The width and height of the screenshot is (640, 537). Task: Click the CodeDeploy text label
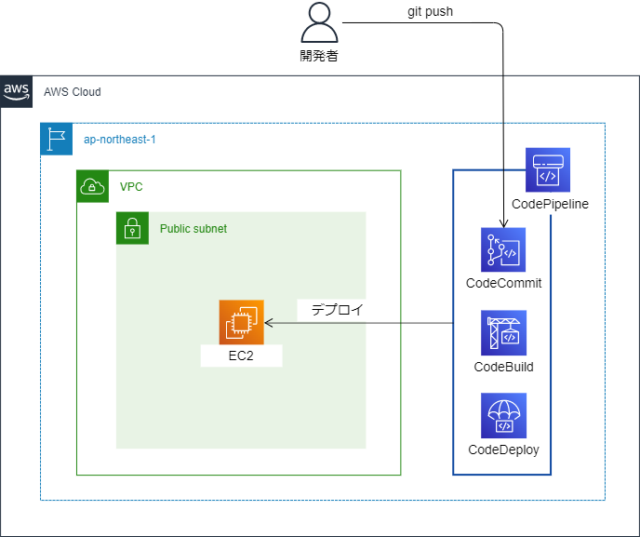coord(503,450)
